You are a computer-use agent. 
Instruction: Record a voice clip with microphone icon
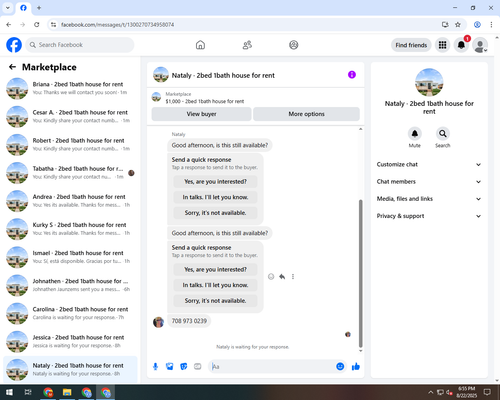[155, 367]
